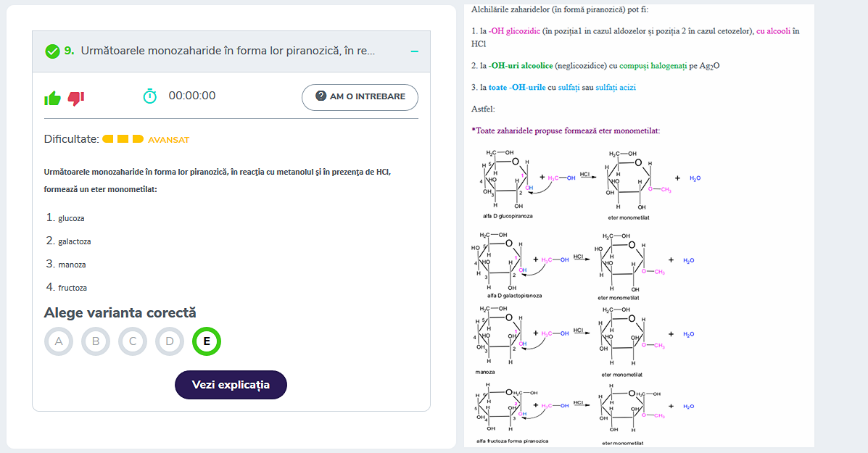Open the Vezi explicația explanation
This screenshot has height=453, width=868.
click(x=231, y=384)
